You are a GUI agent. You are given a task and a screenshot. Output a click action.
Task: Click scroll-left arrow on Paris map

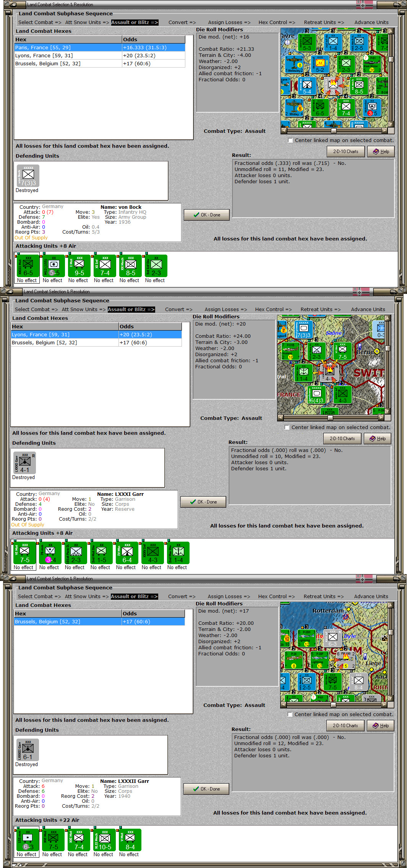(284, 131)
